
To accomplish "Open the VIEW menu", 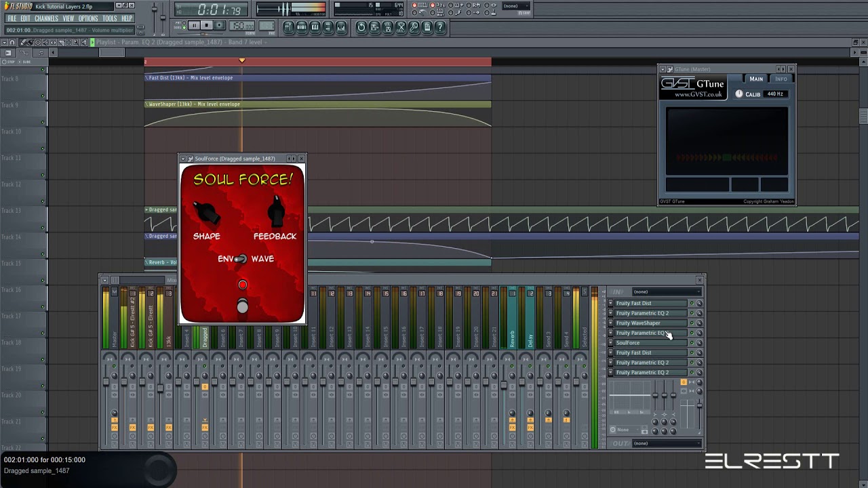I will 68,18.
